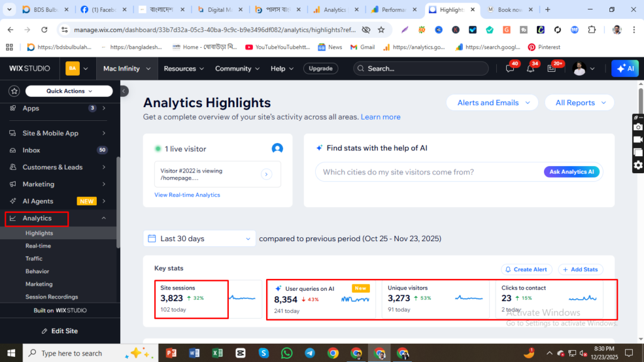Select Real-time under Analytics
The width and height of the screenshot is (644, 362).
pyautogui.click(x=38, y=246)
